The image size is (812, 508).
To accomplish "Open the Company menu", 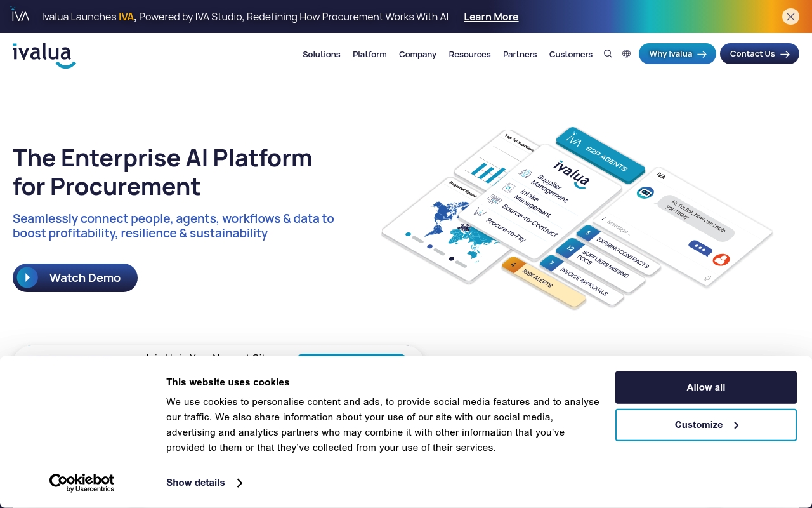I will click(x=417, y=54).
